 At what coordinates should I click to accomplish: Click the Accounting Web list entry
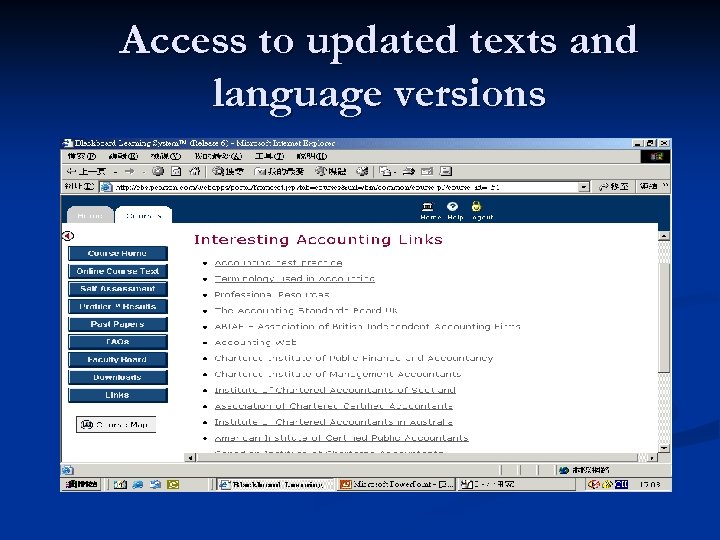coord(255,343)
